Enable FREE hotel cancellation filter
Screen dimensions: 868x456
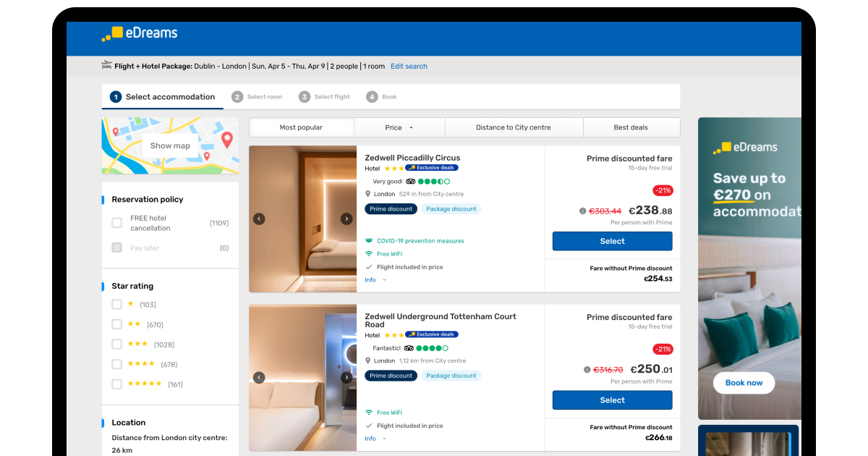(116, 223)
